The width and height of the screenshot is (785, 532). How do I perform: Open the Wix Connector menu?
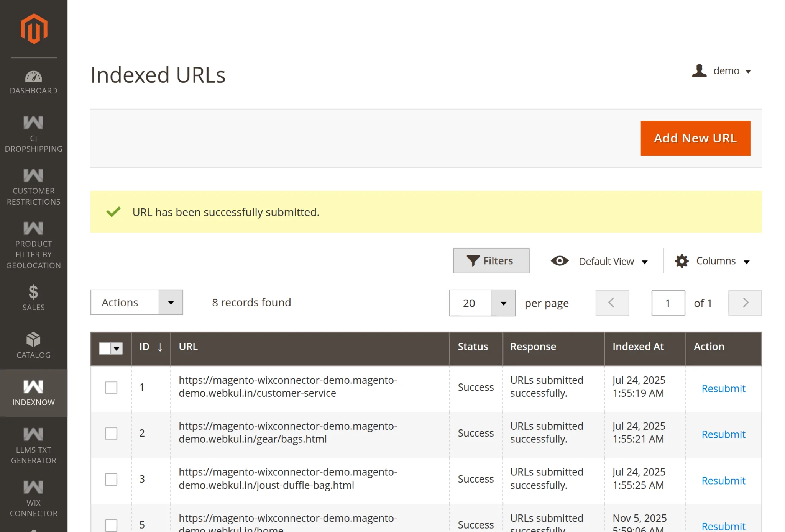pos(34,498)
